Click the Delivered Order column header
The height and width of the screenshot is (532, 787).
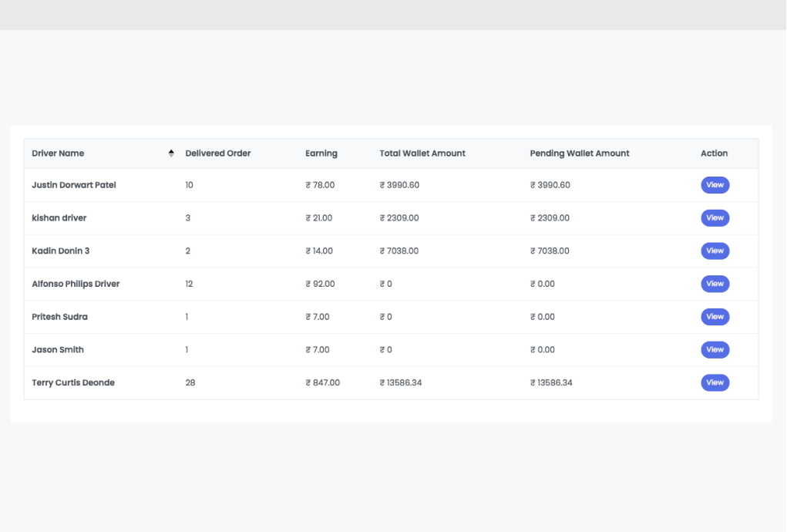[218, 153]
